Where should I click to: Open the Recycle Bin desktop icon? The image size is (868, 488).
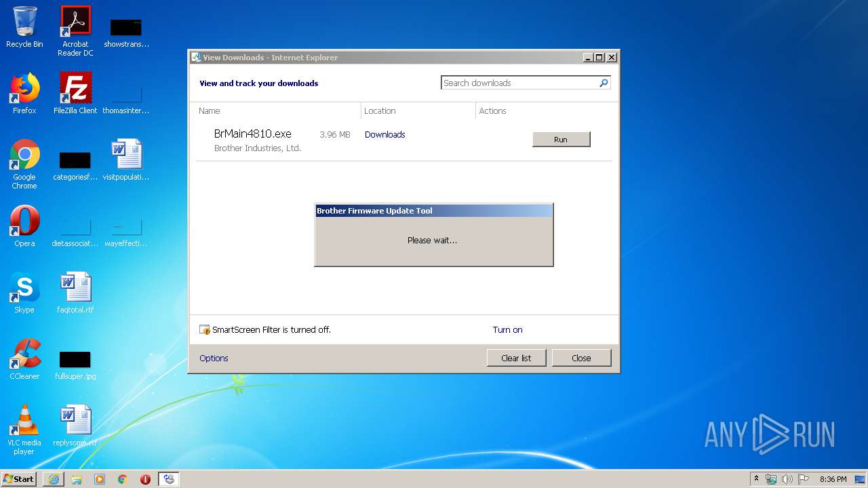pyautogui.click(x=24, y=27)
